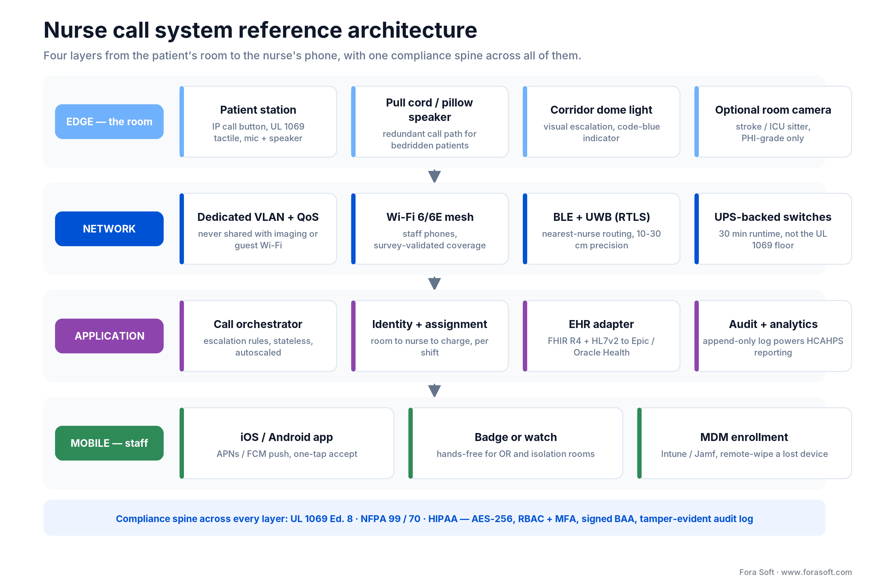869x588 pixels.
Task: Pick the iOS / Android app card
Action: click(287, 443)
